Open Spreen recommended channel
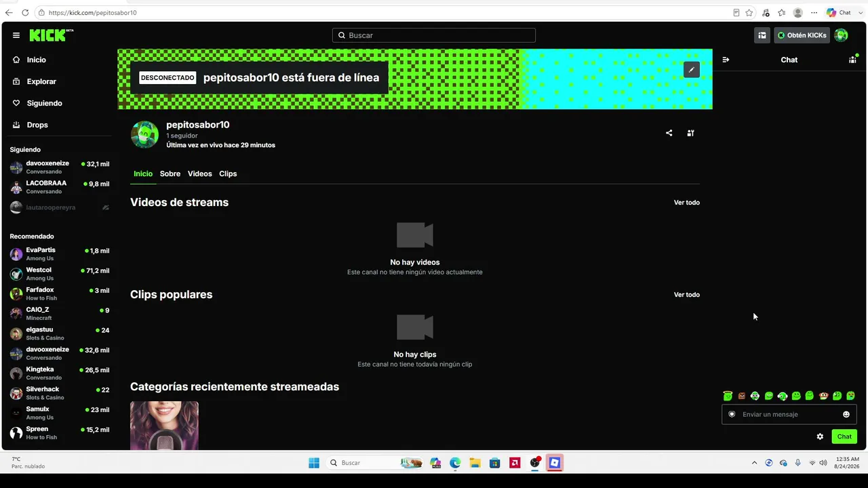 tap(60, 433)
